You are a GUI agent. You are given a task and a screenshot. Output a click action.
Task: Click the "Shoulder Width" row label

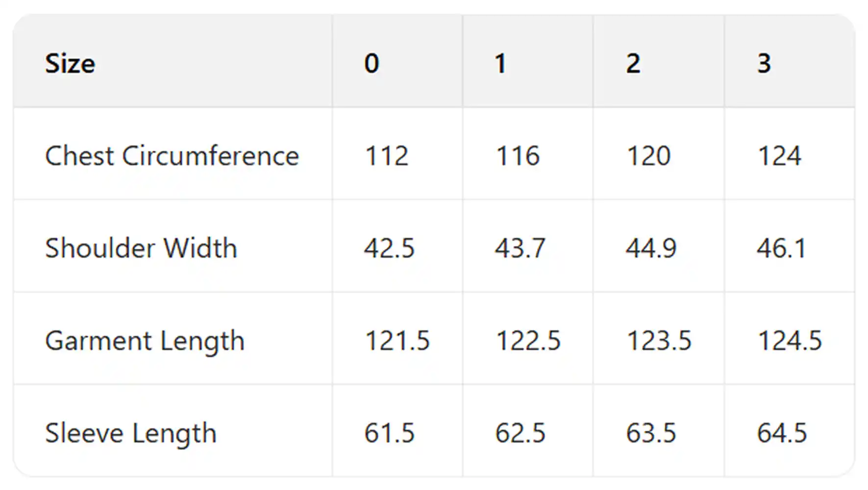click(141, 248)
